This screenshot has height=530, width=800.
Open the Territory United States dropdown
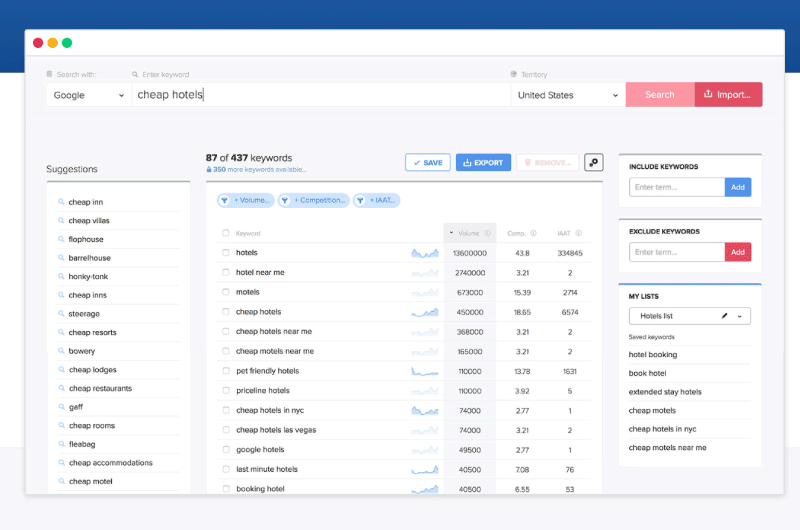click(568, 95)
